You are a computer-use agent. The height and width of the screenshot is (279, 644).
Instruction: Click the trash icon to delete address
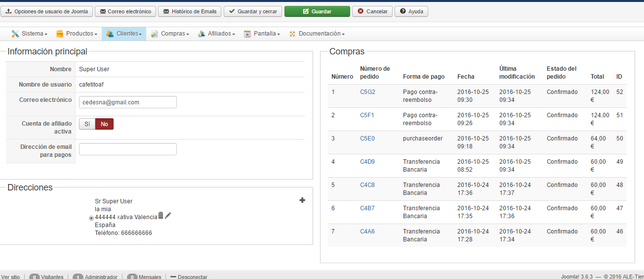click(x=161, y=216)
